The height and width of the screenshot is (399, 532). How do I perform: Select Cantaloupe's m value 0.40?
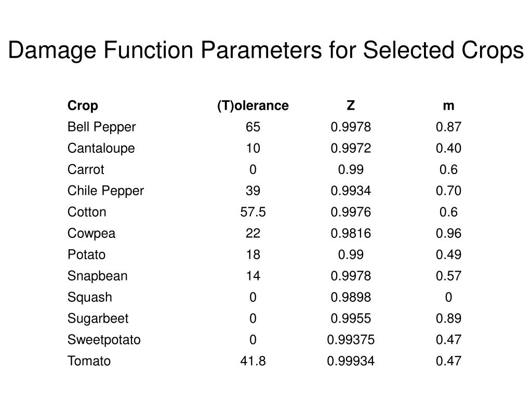(448, 148)
